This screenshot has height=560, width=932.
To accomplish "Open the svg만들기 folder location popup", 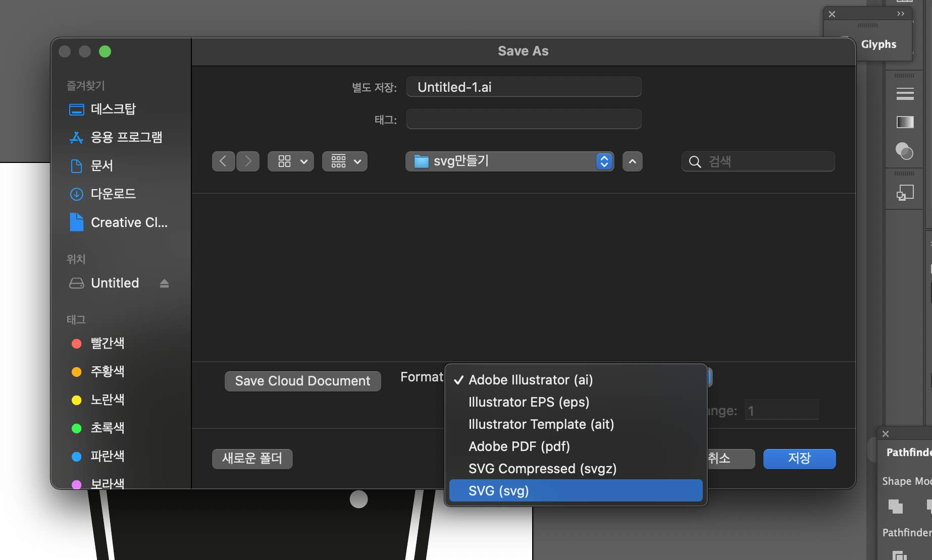I will pyautogui.click(x=510, y=161).
